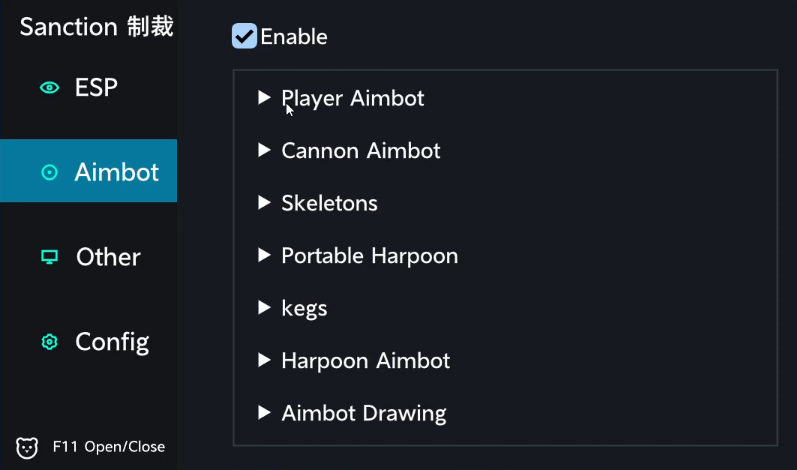Screen dimensions: 797x470
Task: Expand the Portable Harpoon section arrow
Action: pyautogui.click(x=264, y=255)
